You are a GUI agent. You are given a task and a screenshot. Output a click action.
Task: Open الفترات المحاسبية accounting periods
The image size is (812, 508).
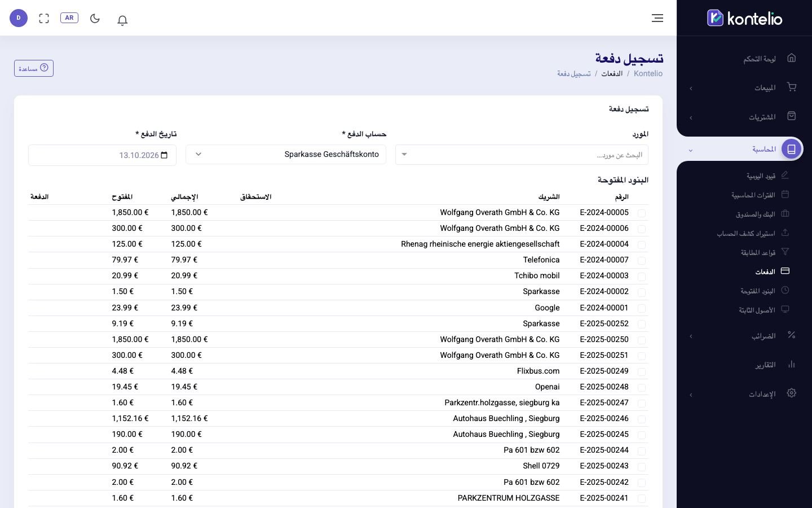click(753, 195)
